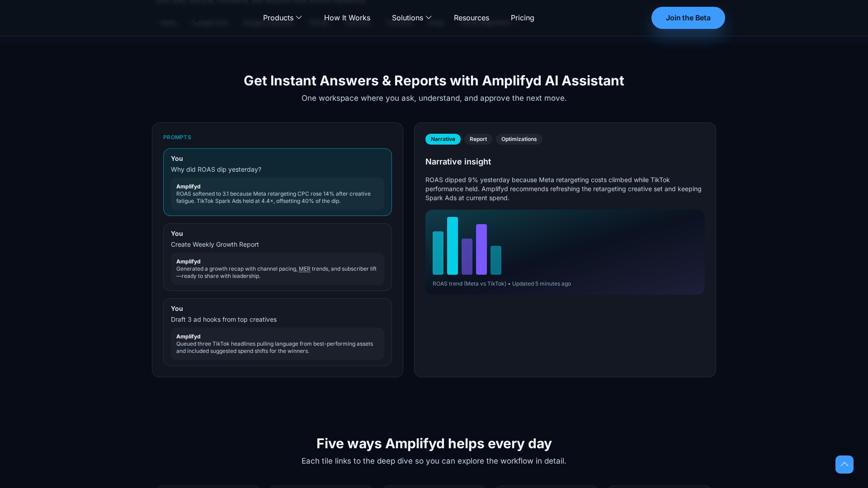
Task: Click the 'Draft 3 ad hooks' prompt card
Action: 277,332
